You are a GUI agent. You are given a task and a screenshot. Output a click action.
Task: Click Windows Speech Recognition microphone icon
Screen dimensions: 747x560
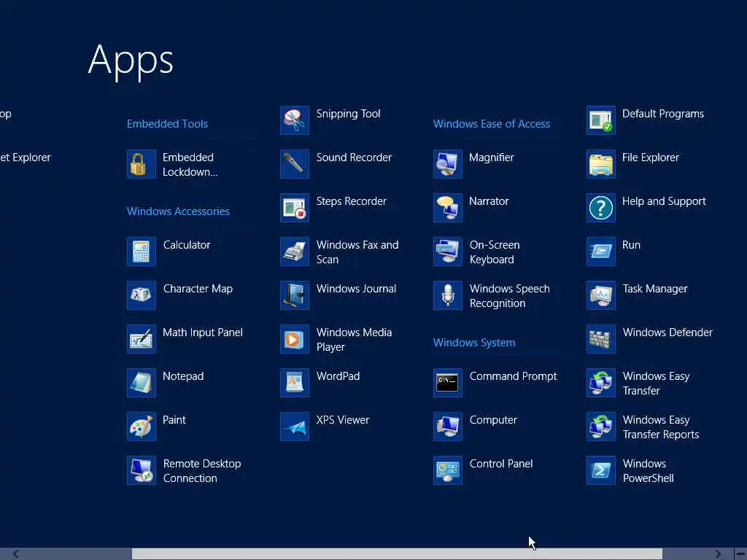click(448, 295)
